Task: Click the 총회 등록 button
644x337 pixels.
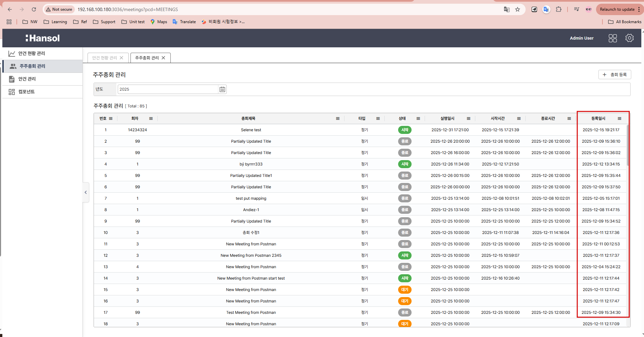Action: click(x=614, y=75)
